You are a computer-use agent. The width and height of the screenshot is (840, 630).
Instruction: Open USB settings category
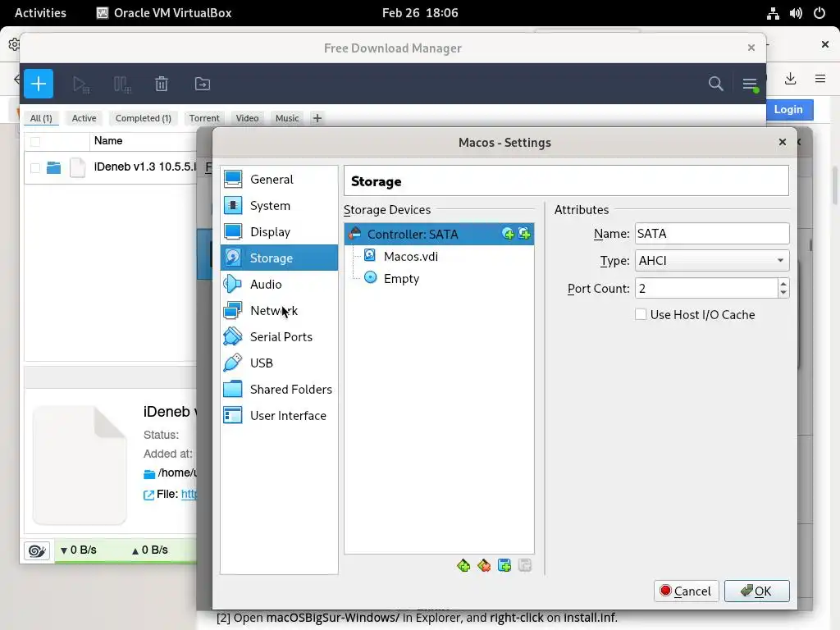pyautogui.click(x=279, y=363)
